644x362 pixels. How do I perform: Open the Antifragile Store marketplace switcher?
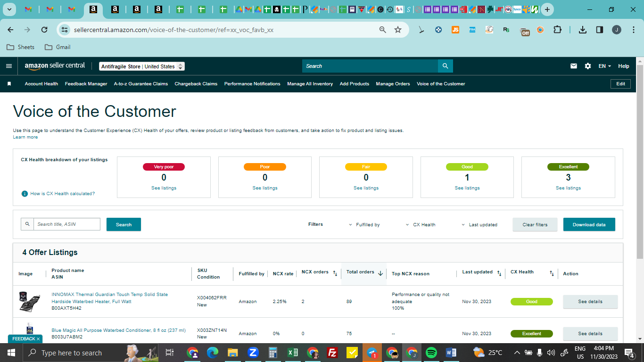(x=142, y=66)
